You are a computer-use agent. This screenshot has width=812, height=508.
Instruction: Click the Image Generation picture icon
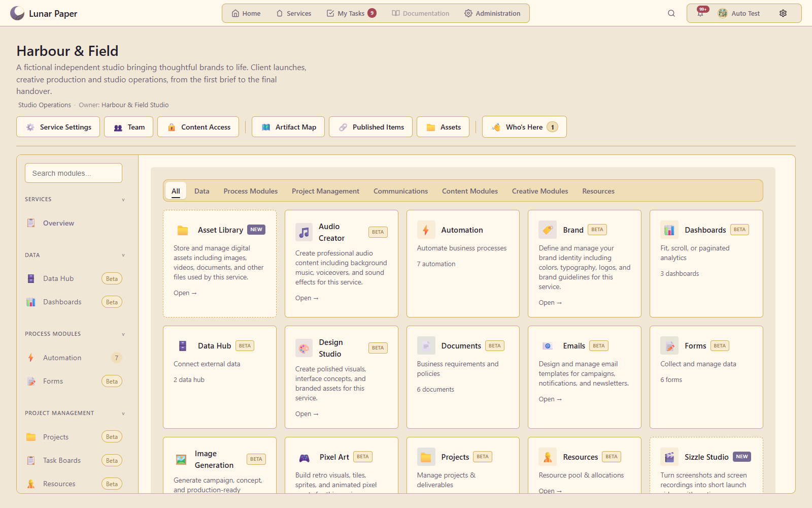pos(181,460)
